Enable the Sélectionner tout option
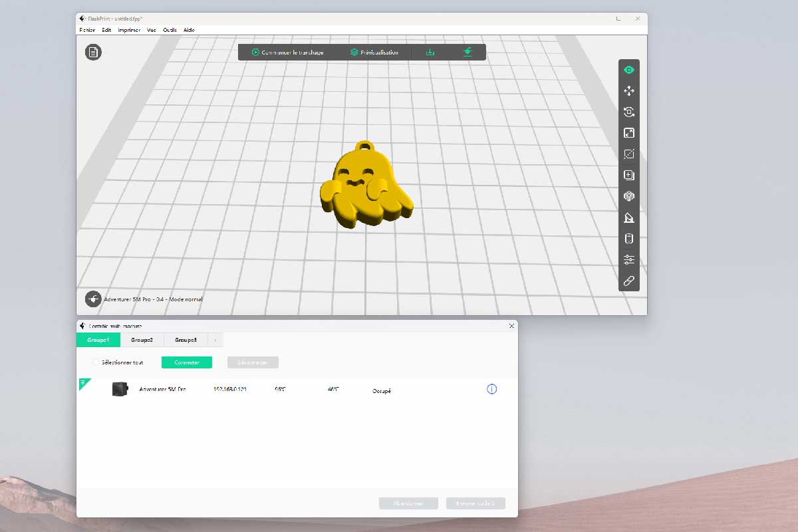The image size is (798, 532). (x=96, y=362)
